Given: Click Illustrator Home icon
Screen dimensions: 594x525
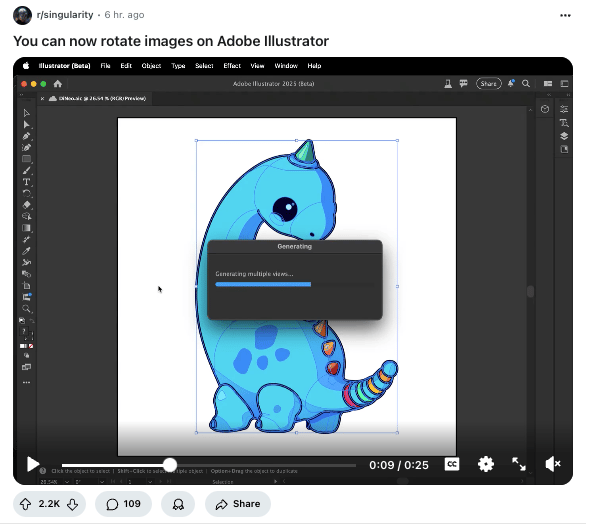Looking at the screenshot, I should 58,84.
